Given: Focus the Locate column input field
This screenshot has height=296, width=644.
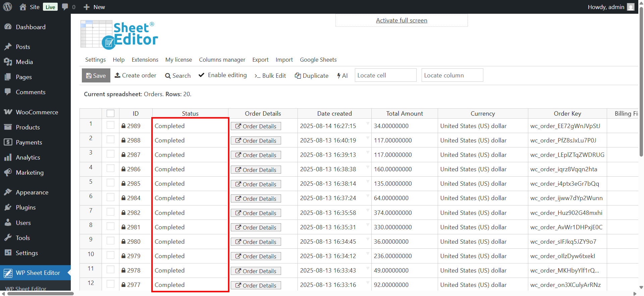Looking at the screenshot, I should [452, 75].
